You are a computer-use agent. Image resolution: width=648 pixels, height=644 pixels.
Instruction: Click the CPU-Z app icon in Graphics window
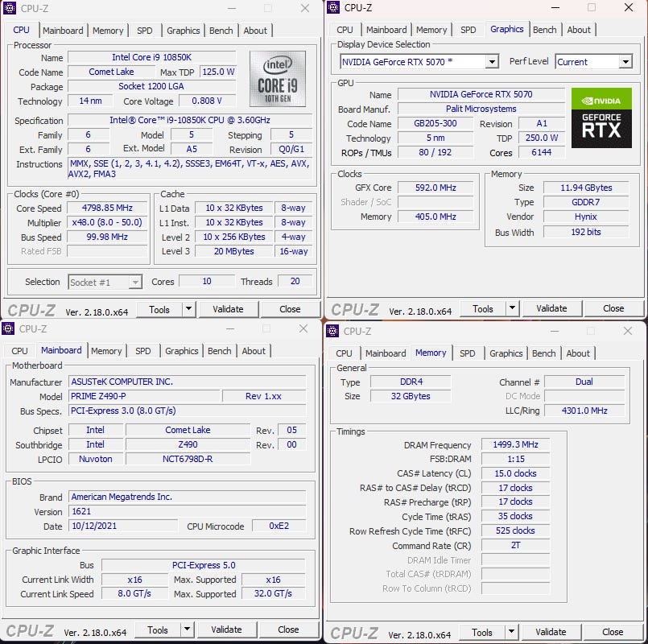(333, 7)
